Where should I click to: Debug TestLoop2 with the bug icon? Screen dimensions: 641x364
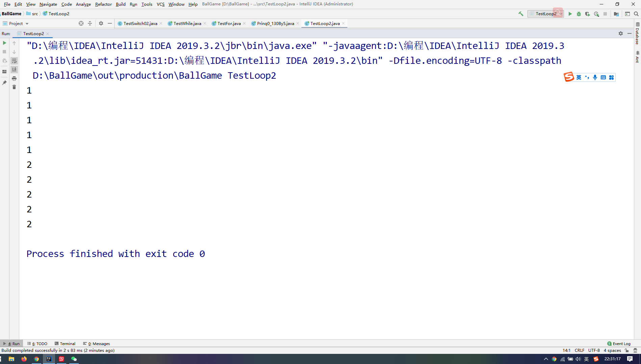579,14
